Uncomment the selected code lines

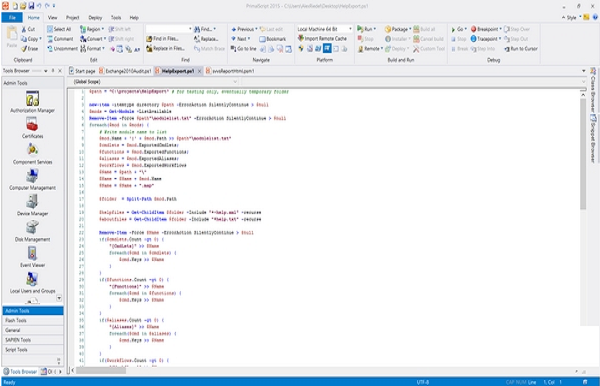coord(62,49)
